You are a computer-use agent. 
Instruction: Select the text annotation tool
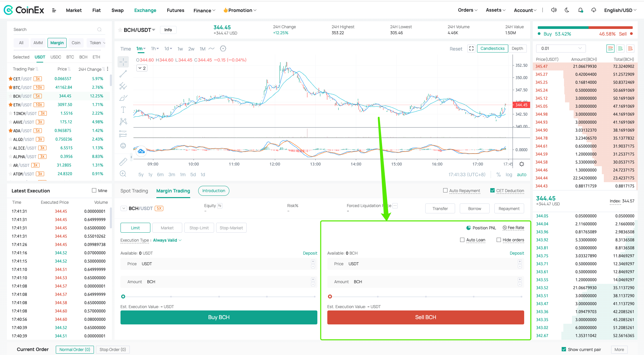pyautogui.click(x=123, y=110)
